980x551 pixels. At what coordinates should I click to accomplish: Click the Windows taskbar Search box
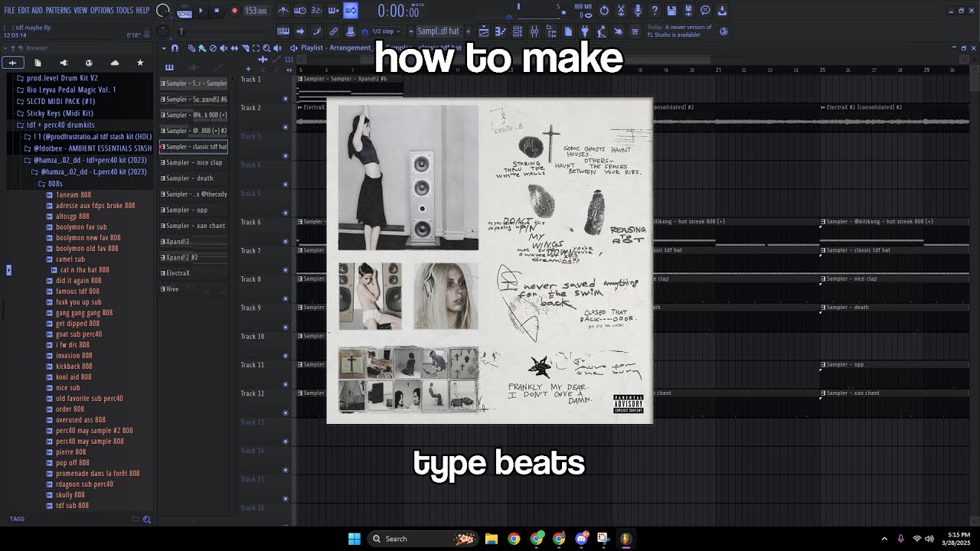[423, 539]
